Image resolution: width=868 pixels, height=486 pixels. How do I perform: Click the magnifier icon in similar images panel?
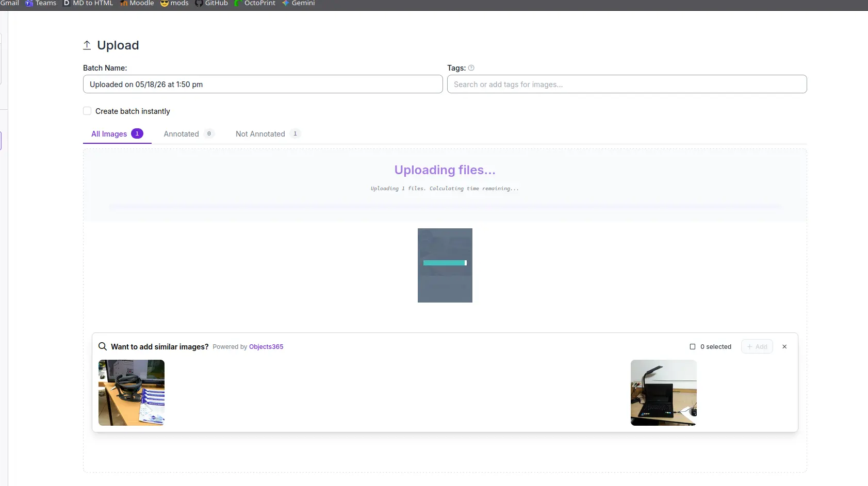coord(103,346)
